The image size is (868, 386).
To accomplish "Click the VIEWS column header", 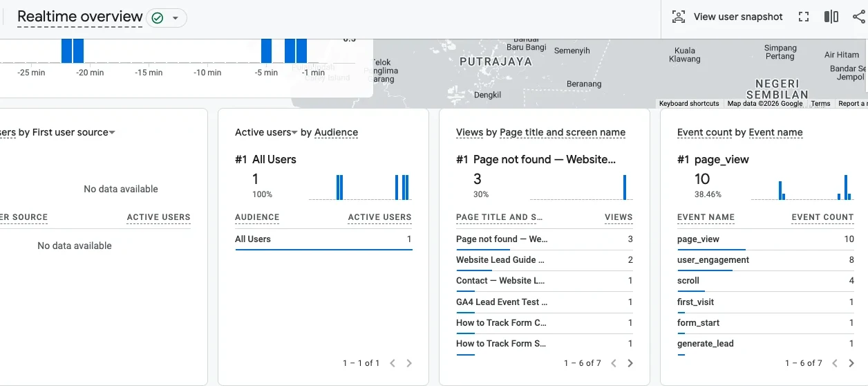I will (x=619, y=217).
